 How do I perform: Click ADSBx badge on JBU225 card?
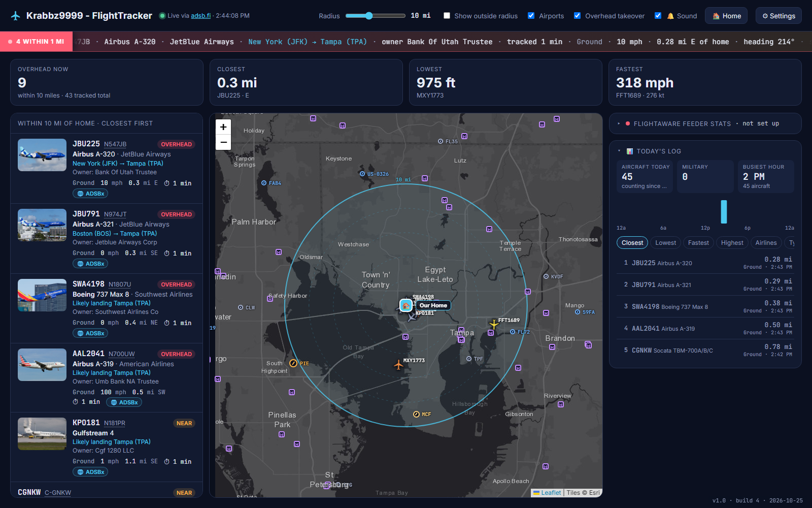[90, 194]
